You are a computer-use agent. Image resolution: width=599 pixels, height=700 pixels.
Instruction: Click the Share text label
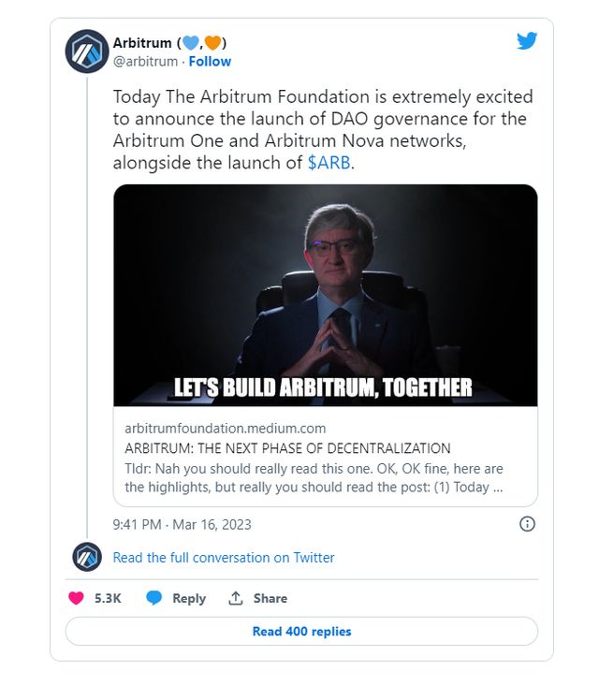click(270, 598)
